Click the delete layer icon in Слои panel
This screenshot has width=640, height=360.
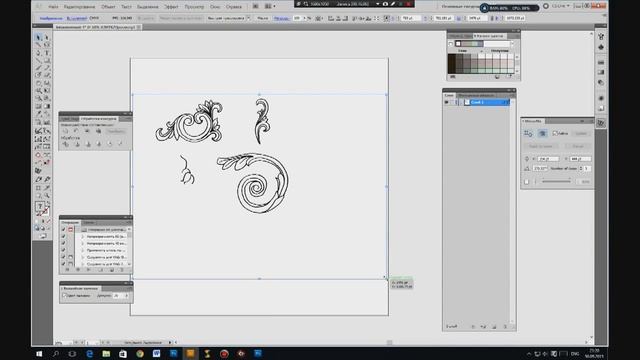point(505,327)
